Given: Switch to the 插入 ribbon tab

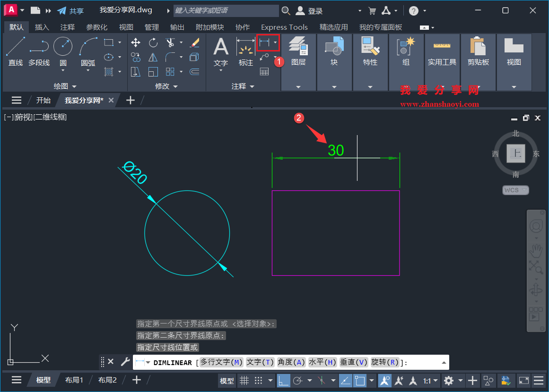Looking at the screenshot, I should point(42,27).
